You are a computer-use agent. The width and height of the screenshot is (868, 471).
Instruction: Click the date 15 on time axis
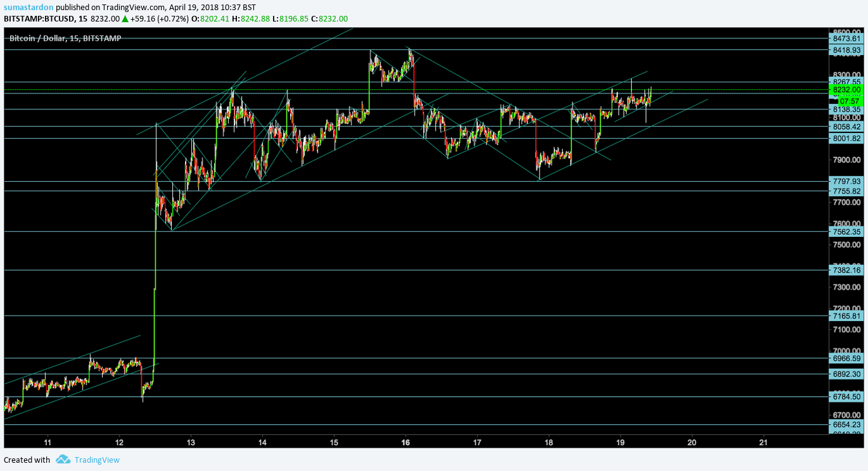click(x=334, y=442)
